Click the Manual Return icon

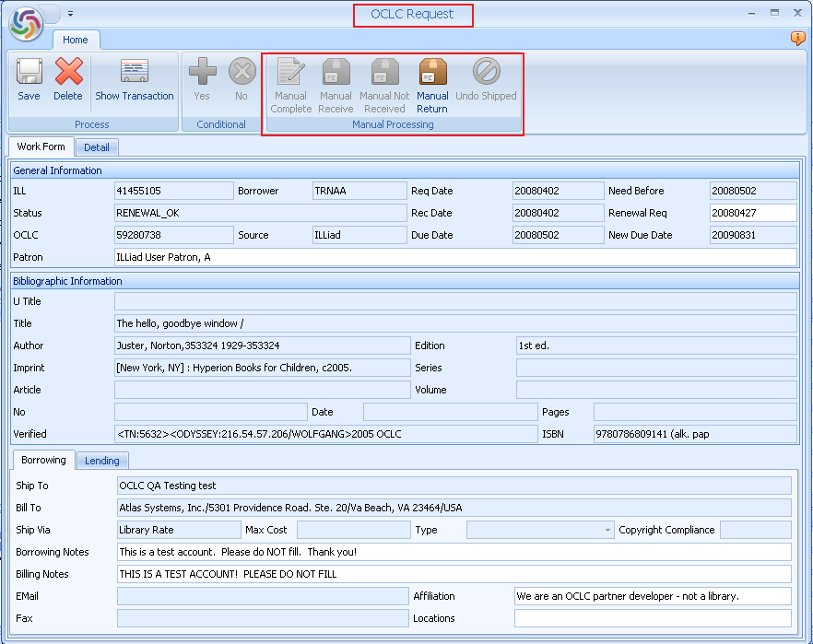coord(431,81)
